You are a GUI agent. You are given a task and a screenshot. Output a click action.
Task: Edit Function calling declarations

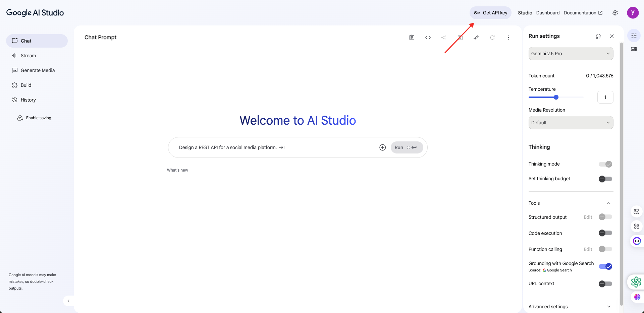tap(588, 249)
